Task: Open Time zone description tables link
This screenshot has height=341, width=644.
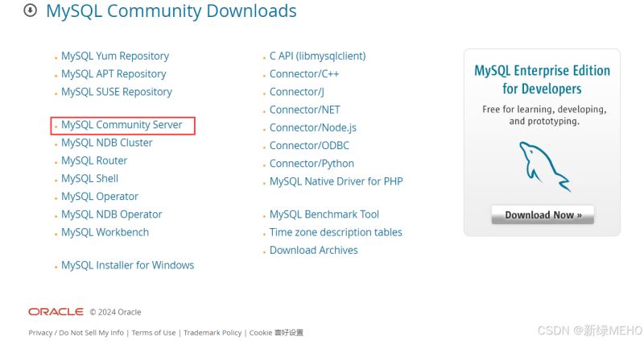Action: click(x=336, y=232)
